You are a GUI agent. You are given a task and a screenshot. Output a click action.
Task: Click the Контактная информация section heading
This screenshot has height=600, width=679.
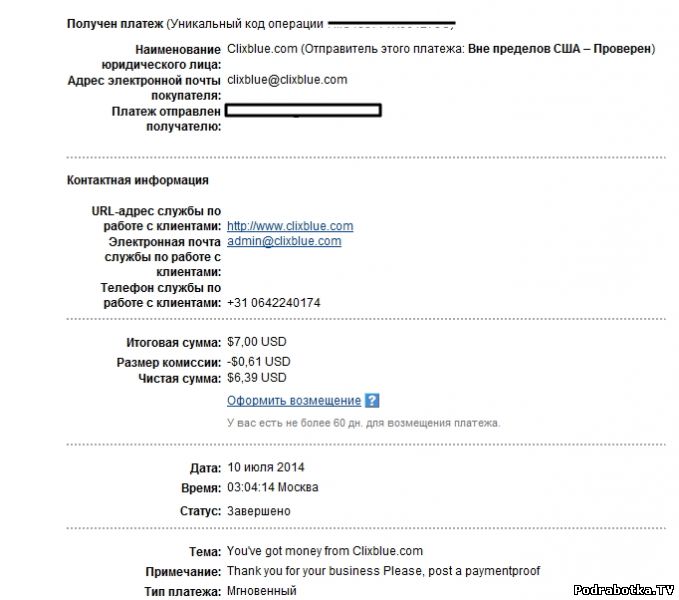click(x=138, y=180)
